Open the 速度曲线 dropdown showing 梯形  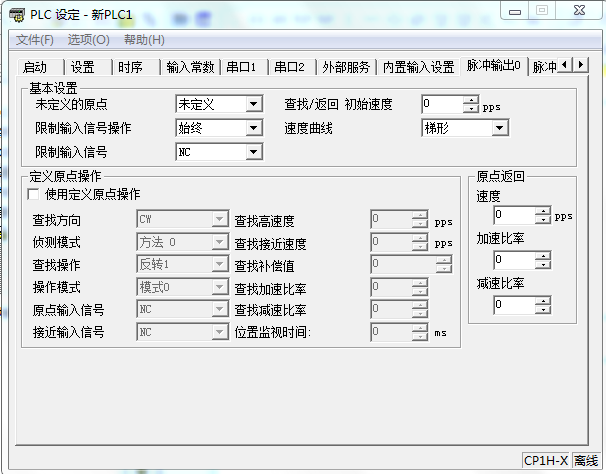tap(499, 128)
